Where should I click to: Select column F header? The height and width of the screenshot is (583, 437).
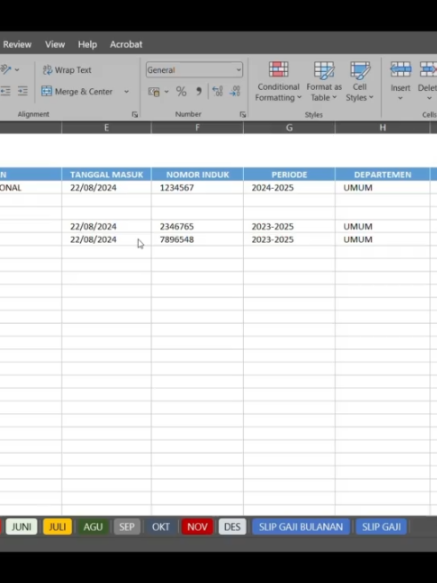tap(197, 128)
